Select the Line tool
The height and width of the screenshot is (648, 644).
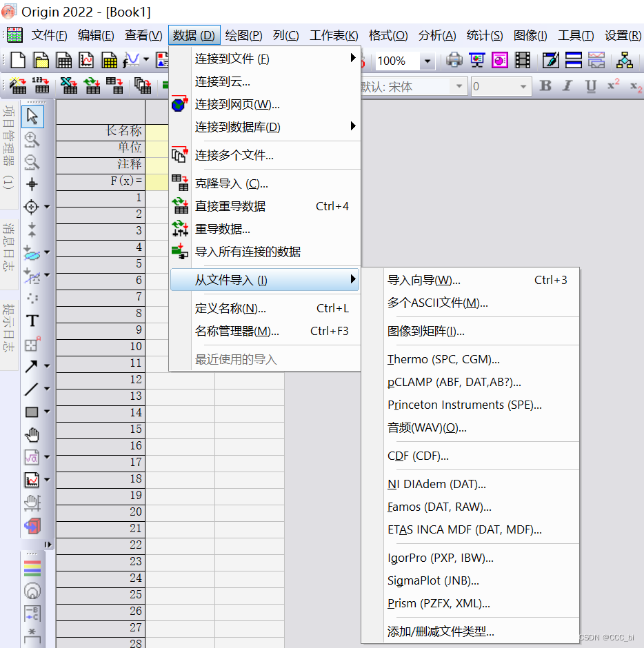[x=32, y=389]
